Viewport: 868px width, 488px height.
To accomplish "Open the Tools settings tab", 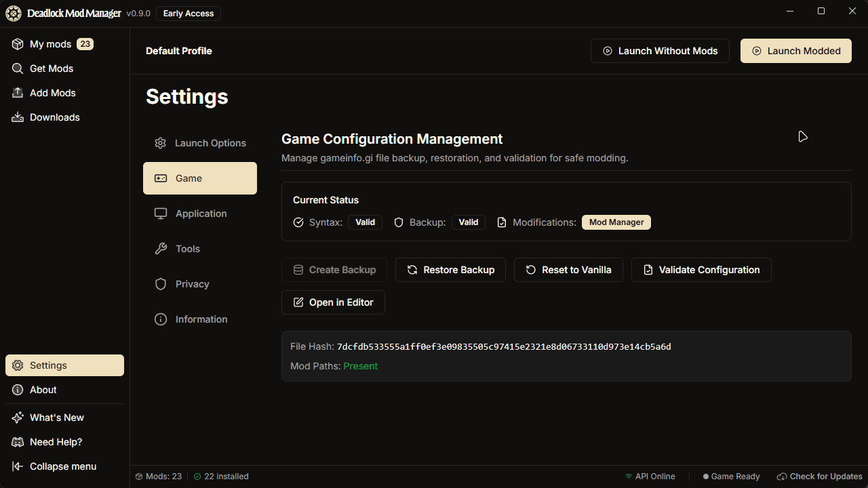I will (x=187, y=249).
